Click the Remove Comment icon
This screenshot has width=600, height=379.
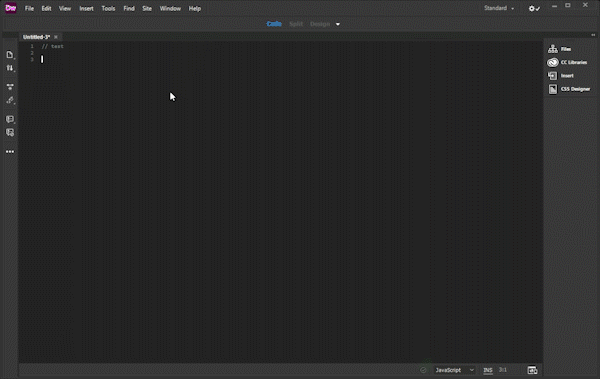(x=10, y=132)
